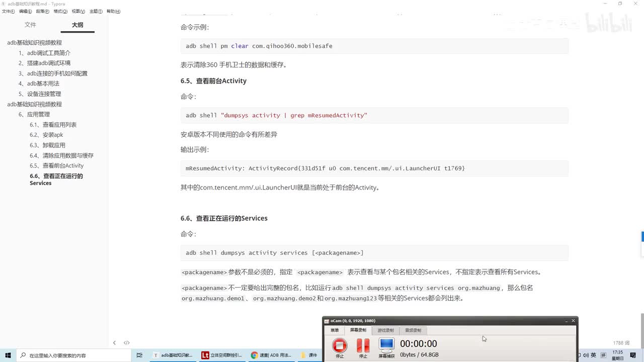
Task: Go to outline item 6.1、查看应用列表
Action: (x=53, y=125)
